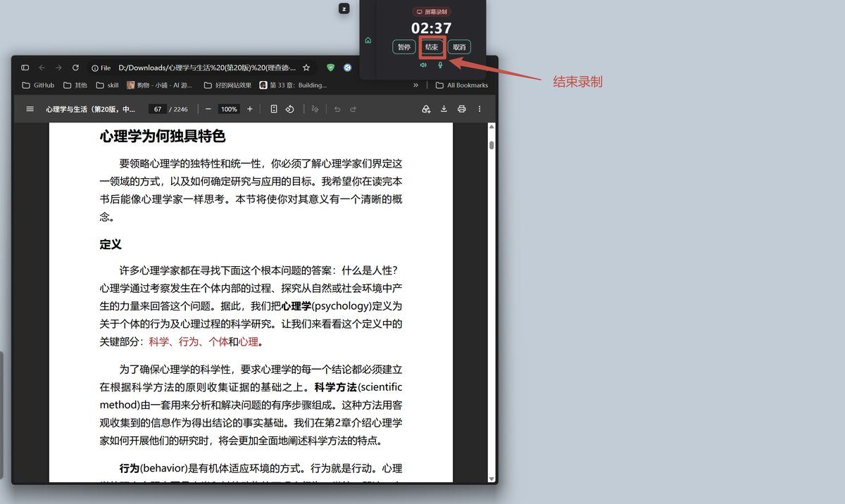845x504 pixels.
Task: Rotate the PDF counterclockwise
Action: (289, 109)
